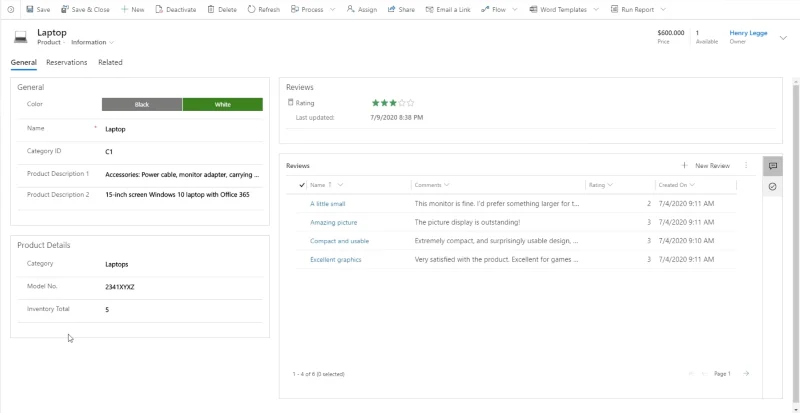Image resolution: width=800 pixels, height=413 pixels.
Task: Set rating using the third star
Action: point(393,103)
